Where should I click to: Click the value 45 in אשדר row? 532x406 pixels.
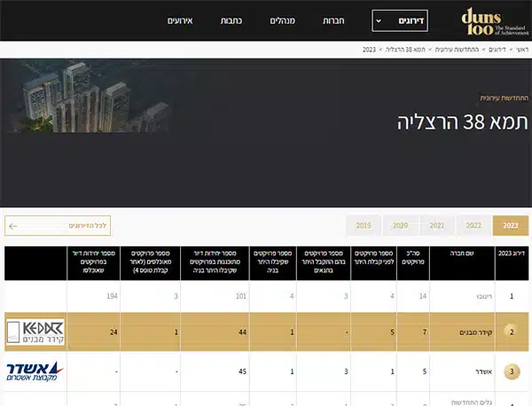click(x=243, y=371)
